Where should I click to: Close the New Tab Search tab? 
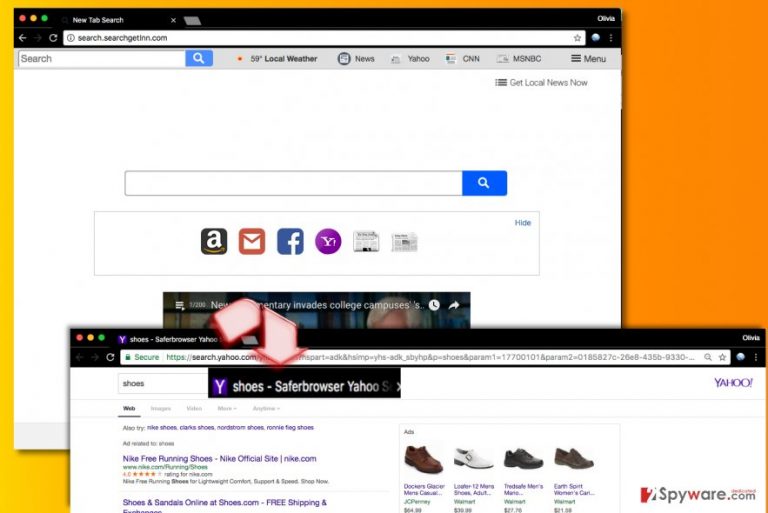(173, 20)
